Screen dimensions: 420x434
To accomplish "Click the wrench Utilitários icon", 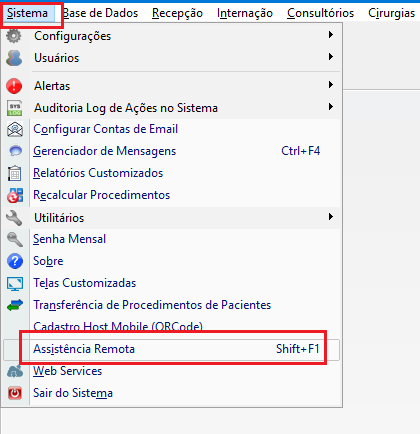I will 14,218.
